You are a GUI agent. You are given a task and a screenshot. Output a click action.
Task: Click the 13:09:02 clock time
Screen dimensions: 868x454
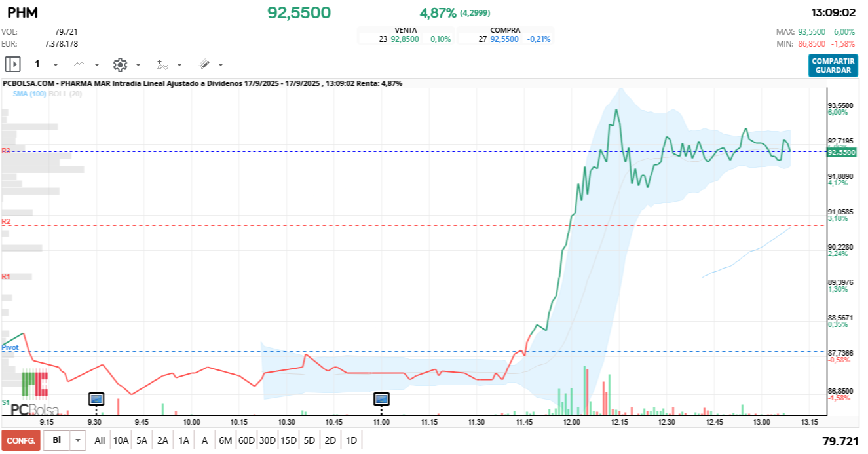833,12
